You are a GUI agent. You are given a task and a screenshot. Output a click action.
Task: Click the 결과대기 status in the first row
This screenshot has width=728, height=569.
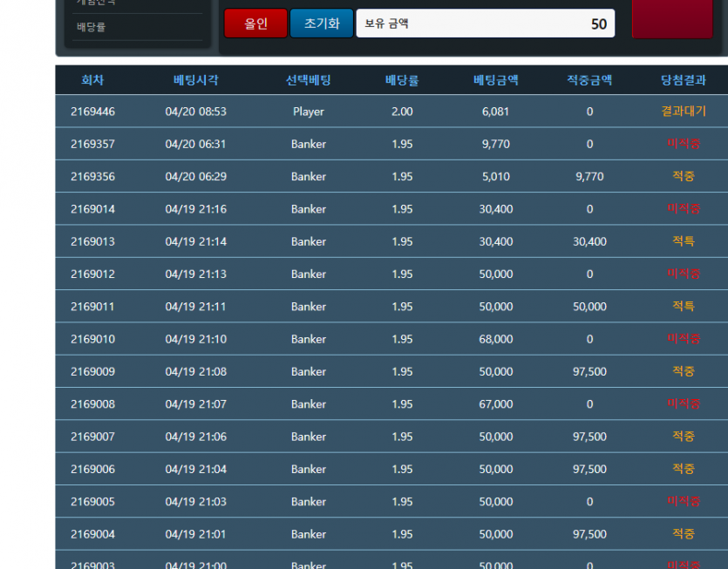(x=683, y=112)
